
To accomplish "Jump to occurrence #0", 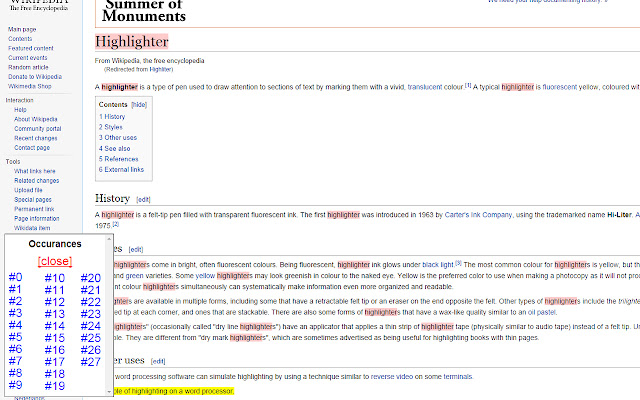I will click(x=16, y=277).
